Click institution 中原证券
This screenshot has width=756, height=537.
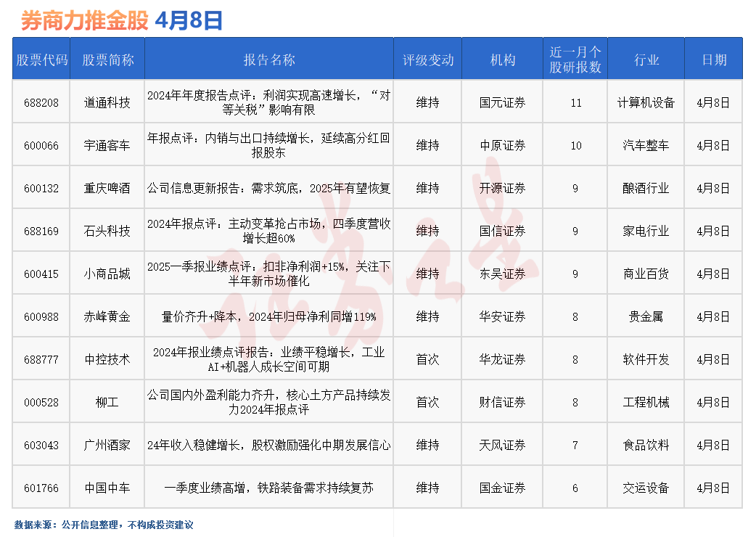tap(502, 146)
